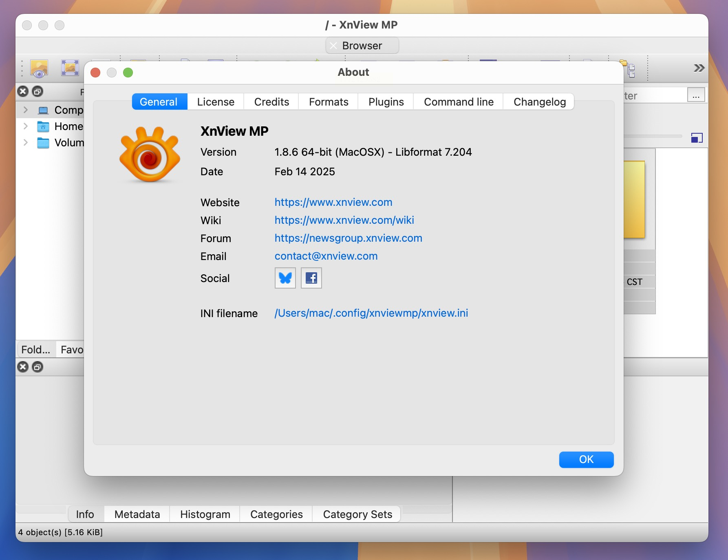View the Formats tab
728x560 pixels.
point(329,101)
